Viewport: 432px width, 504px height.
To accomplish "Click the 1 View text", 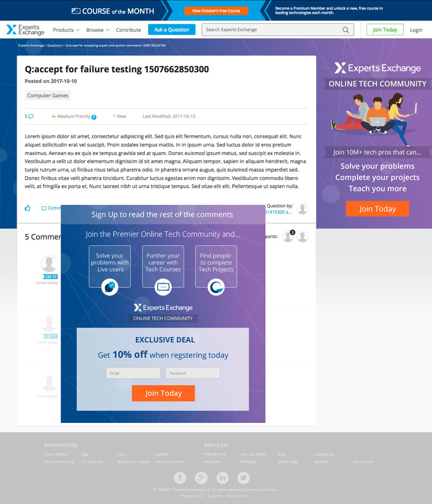I will 119,116.
